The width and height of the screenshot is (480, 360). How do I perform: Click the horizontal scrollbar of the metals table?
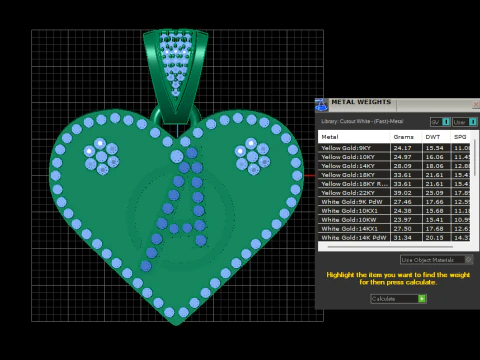click(x=390, y=247)
